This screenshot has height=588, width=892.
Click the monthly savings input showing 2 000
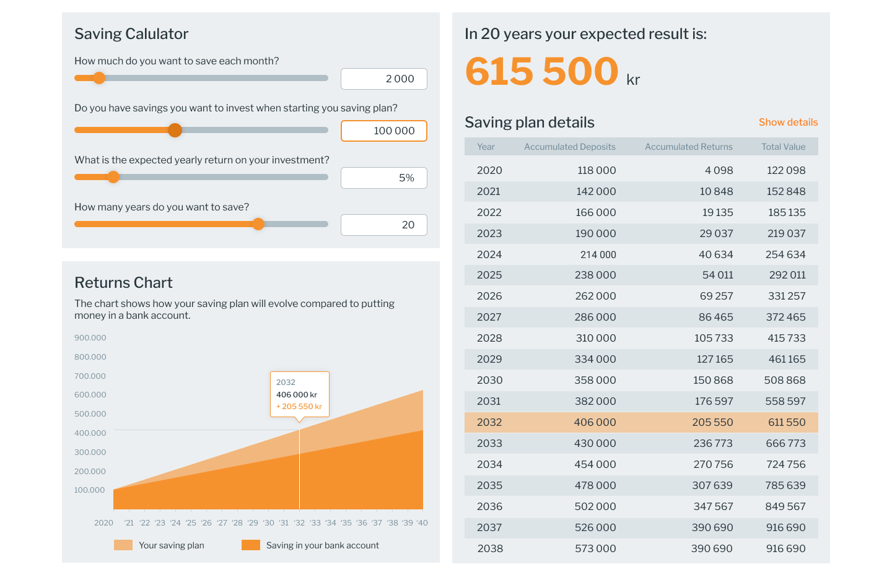click(383, 79)
